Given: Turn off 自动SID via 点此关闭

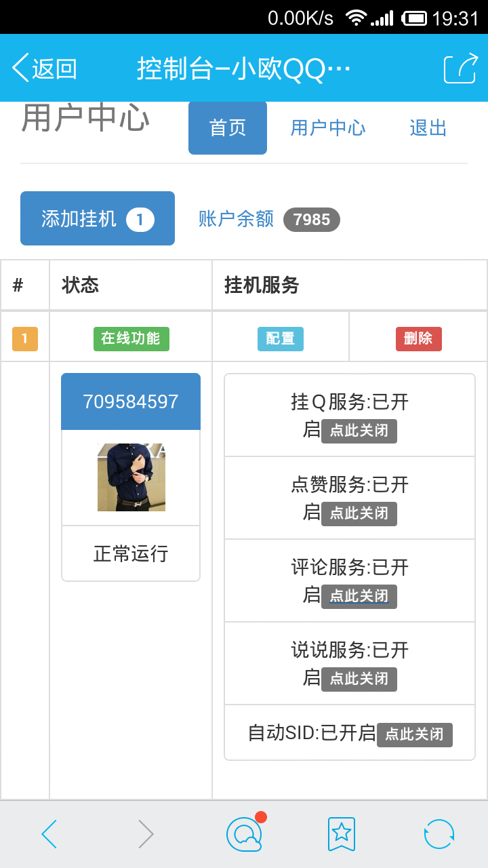Looking at the screenshot, I should point(414,734).
